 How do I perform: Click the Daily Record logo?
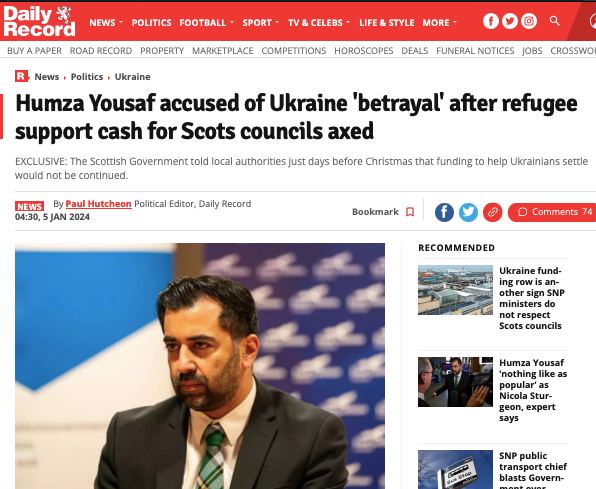[40, 22]
